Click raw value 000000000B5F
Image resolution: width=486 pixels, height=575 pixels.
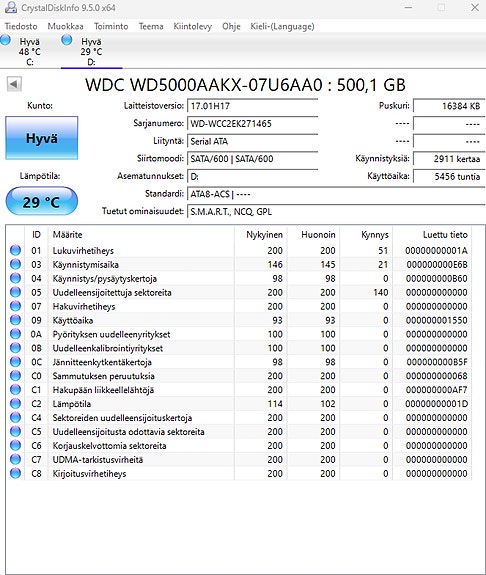[437, 362]
